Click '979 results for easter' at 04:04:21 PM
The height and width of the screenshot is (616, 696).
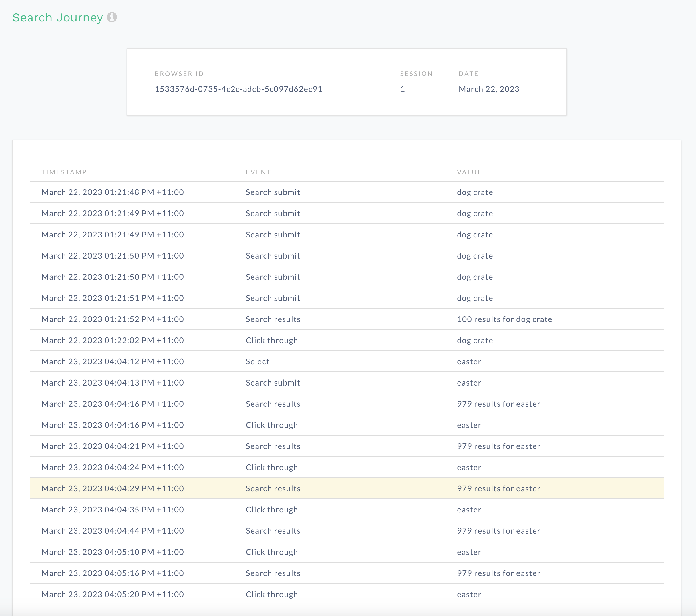coord(498,446)
